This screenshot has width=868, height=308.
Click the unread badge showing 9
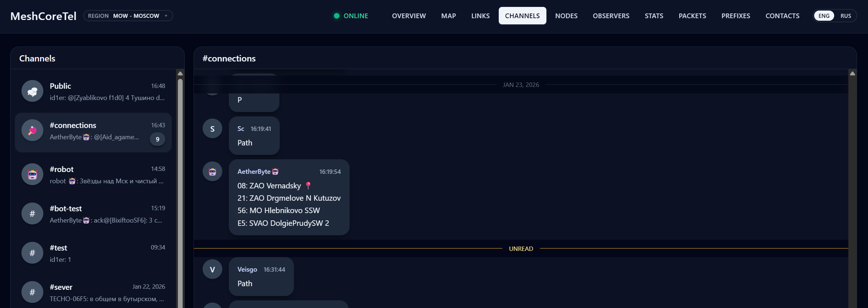[158, 139]
